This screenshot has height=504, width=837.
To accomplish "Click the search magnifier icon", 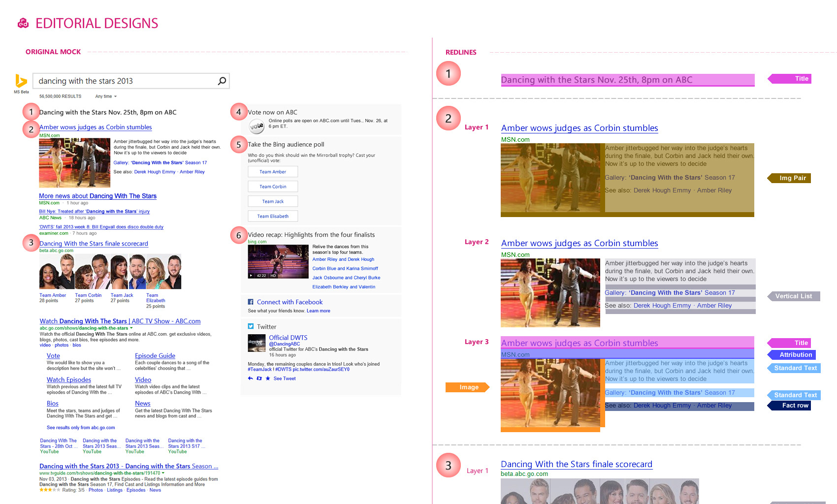I will tap(222, 81).
